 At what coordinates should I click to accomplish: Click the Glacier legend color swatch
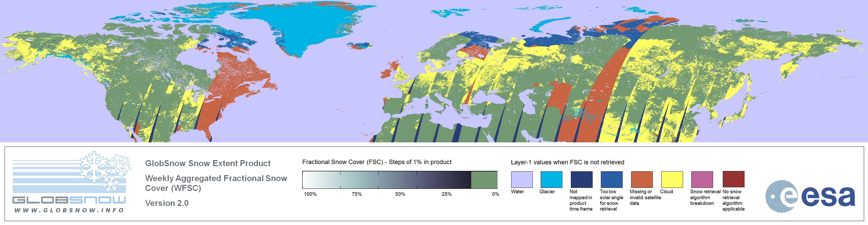(551, 179)
